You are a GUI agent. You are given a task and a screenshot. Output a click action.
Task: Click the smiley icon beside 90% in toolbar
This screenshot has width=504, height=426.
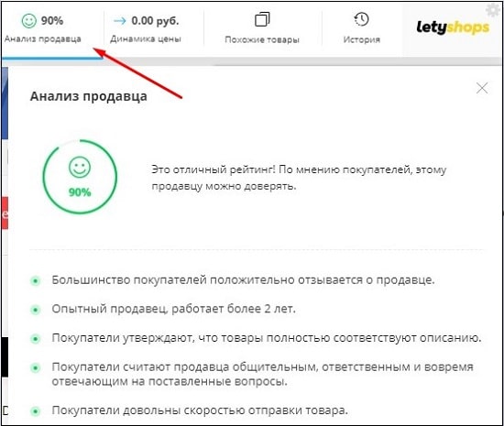(x=29, y=21)
